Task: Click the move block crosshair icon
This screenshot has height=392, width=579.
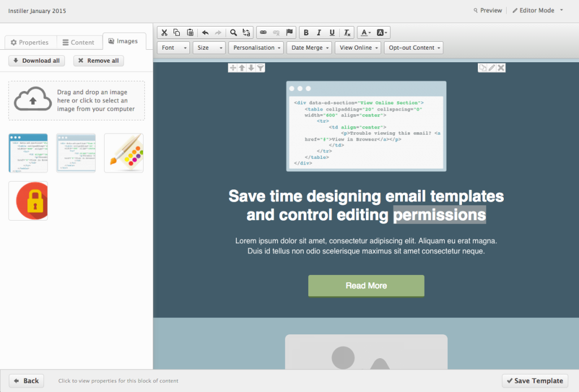Action: click(x=232, y=68)
